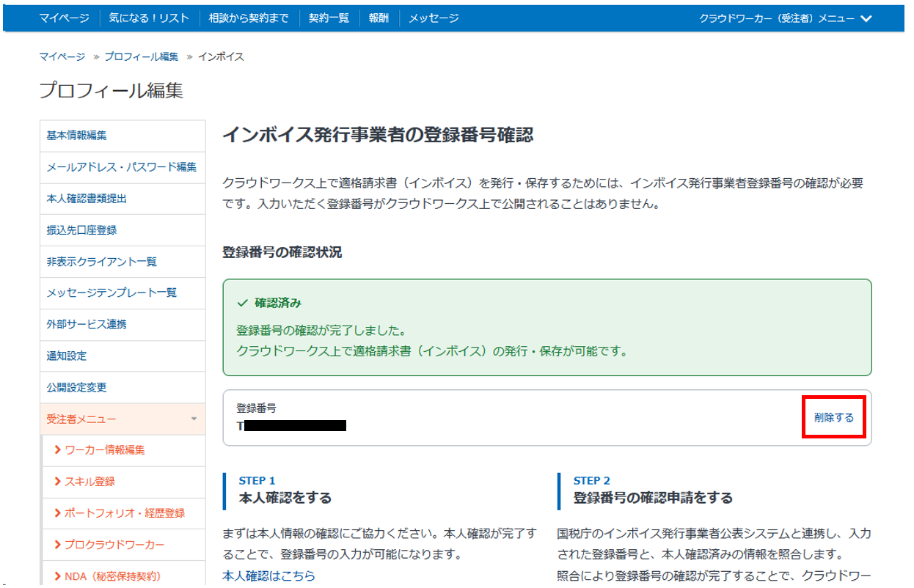Click 削除する to delete registration number
The height and width of the screenshot is (588, 914).
[x=834, y=418]
